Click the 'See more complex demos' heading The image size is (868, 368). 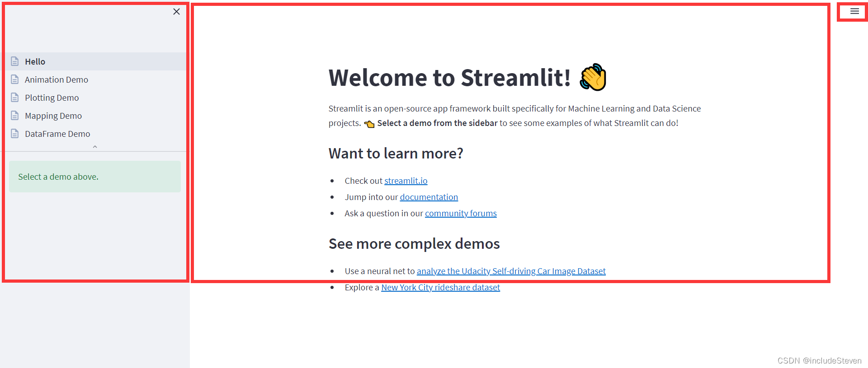[x=414, y=244]
